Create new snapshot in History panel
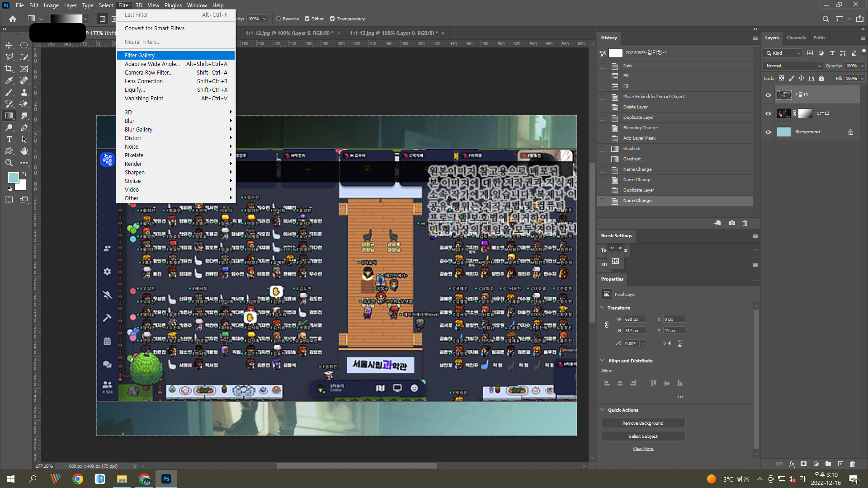This screenshot has width=868, height=488. click(x=732, y=223)
